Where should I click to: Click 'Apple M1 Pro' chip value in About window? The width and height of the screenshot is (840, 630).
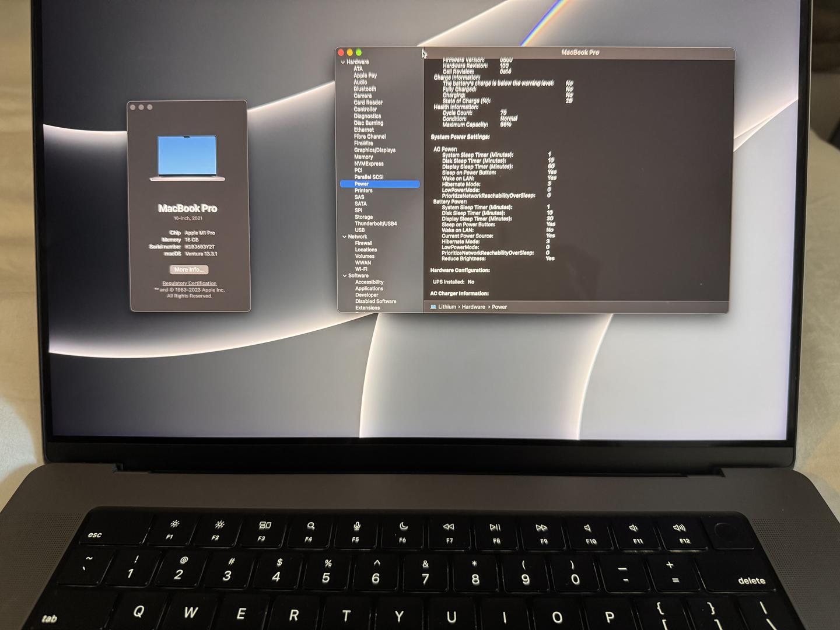tap(200, 233)
